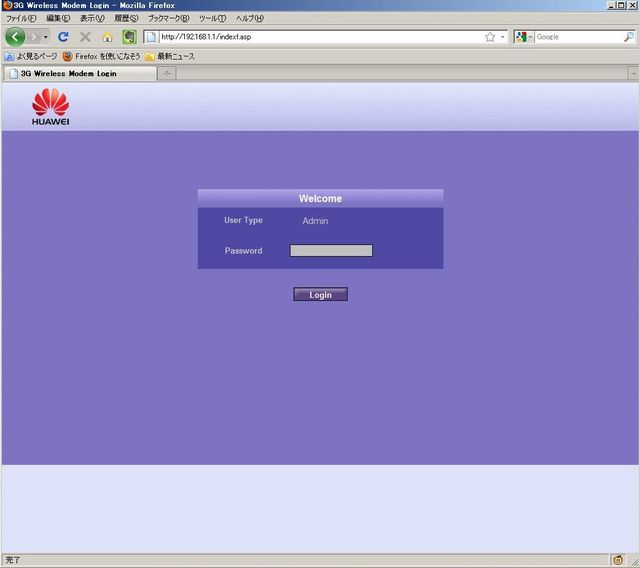
Task: Click the green toolbar icon next to Home
Action: [x=129, y=37]
